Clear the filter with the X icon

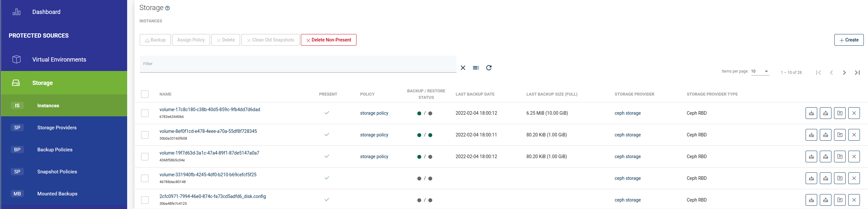[x=463, y=68]
